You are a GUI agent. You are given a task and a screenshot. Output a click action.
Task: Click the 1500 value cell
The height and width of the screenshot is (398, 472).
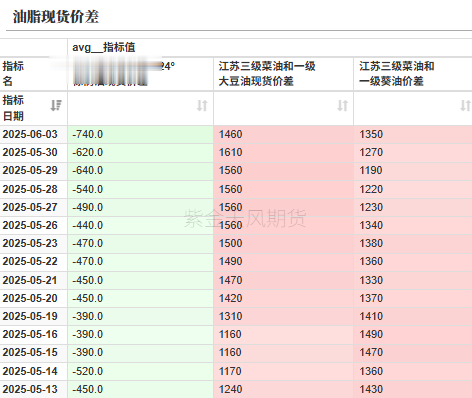coord(283,243)
